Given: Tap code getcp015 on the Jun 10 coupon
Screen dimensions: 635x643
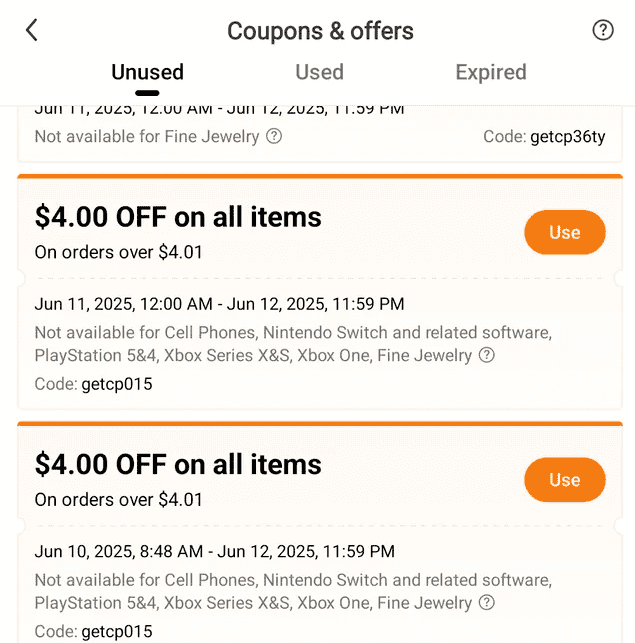Looking at the screenshot, I should click(117, 631).
